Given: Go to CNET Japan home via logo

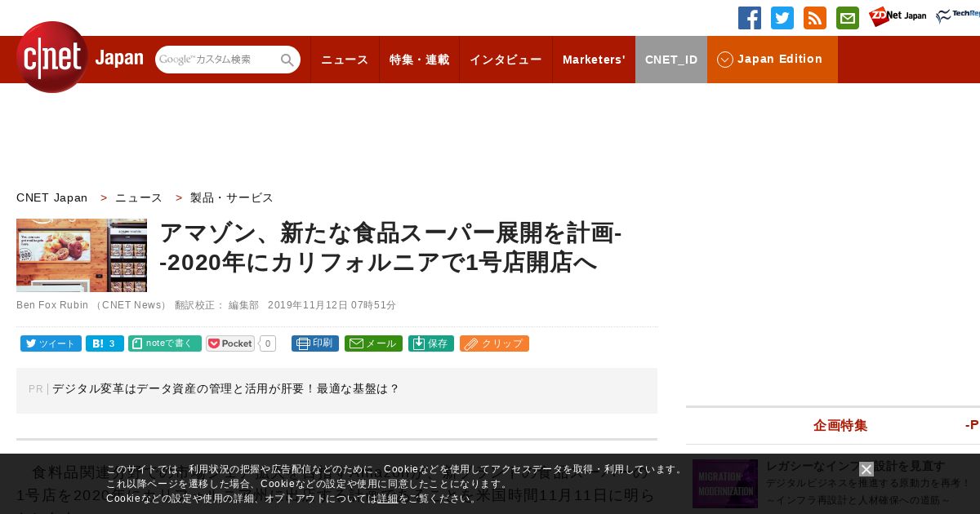Looking at the screenshot, I should (x=79, y=57).
